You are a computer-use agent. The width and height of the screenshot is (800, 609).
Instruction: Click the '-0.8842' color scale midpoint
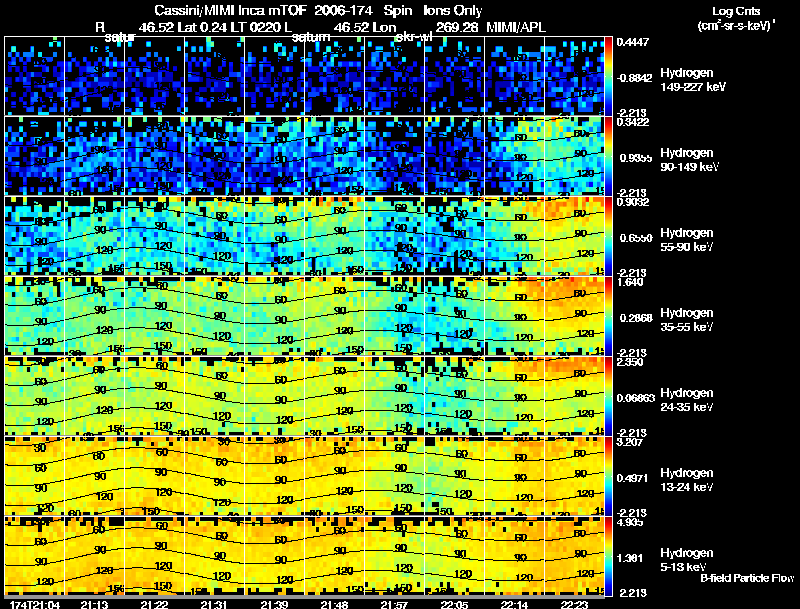click(634, 78)
